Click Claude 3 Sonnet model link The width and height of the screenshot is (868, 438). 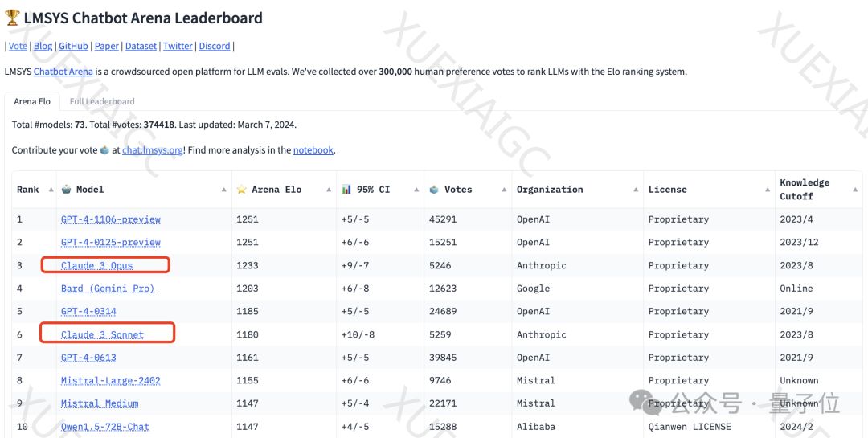102,334
